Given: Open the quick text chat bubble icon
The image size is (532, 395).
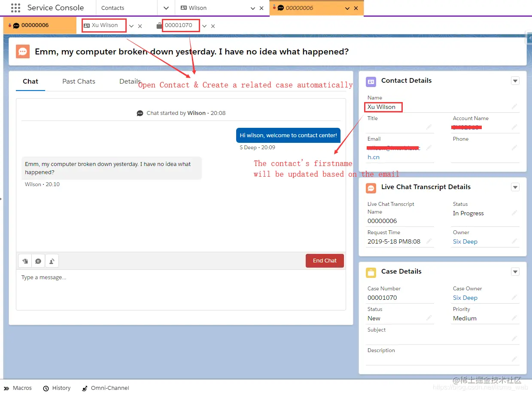Looking at the screenshot, I should (x=38, y=261).
